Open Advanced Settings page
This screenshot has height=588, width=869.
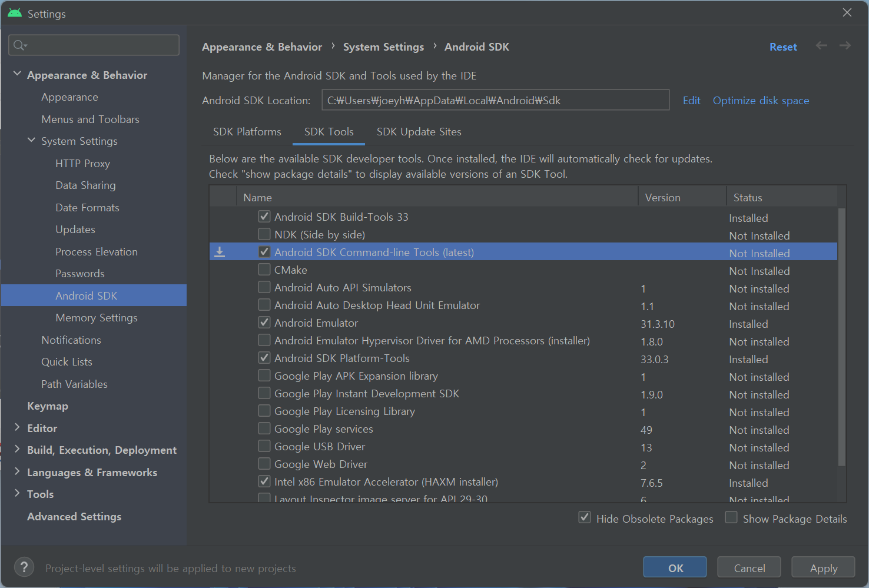[74, 516]
